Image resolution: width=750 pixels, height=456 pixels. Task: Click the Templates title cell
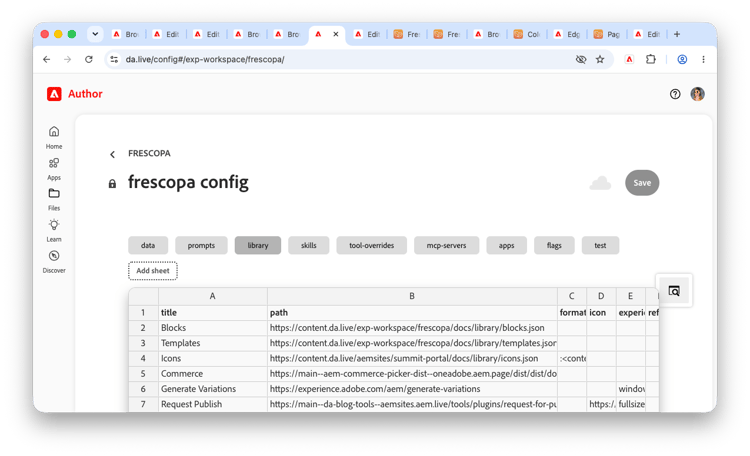click(x=212, y=343)
